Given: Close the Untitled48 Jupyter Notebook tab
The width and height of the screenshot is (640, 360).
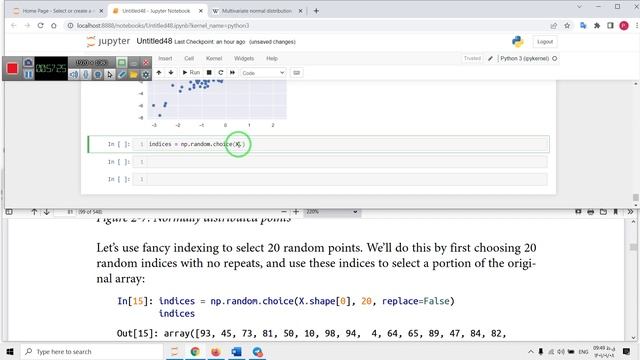Looking at the screenshot, I should pos(200,11).
